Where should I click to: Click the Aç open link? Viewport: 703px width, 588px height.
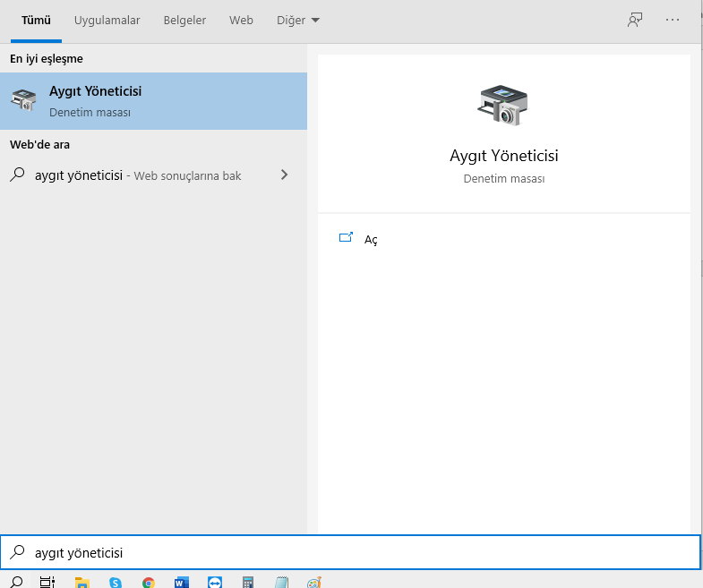[x=371, y=240]
